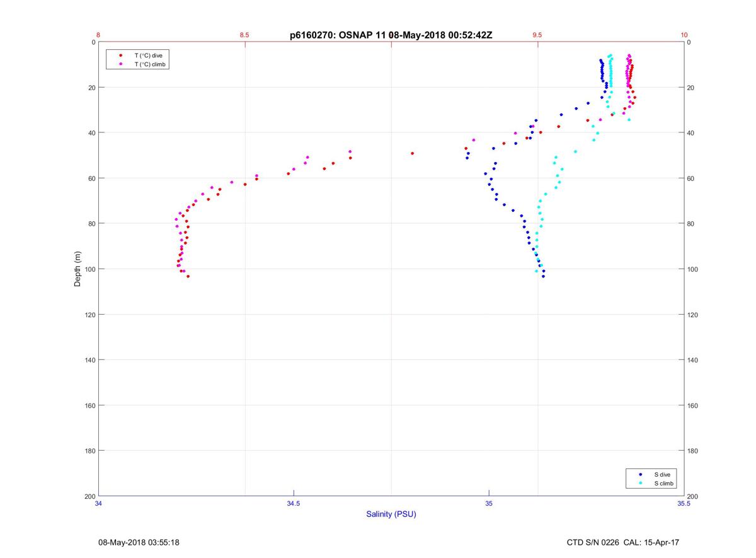Screen dimensions: 756x558
Task: Click the "100" tick on left depth axis
Action: [89, 269]
